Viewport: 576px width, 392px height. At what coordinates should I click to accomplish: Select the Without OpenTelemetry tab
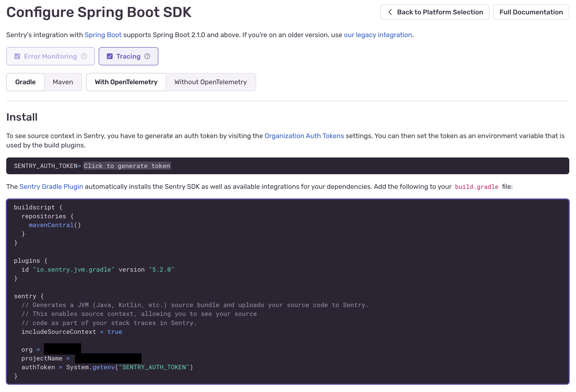[x=211, y=82]
